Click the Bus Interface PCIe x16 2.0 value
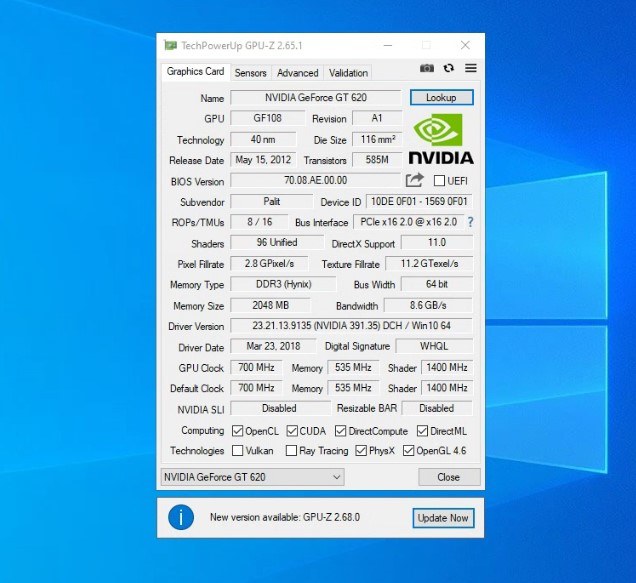636x583 pixels. 408,222
